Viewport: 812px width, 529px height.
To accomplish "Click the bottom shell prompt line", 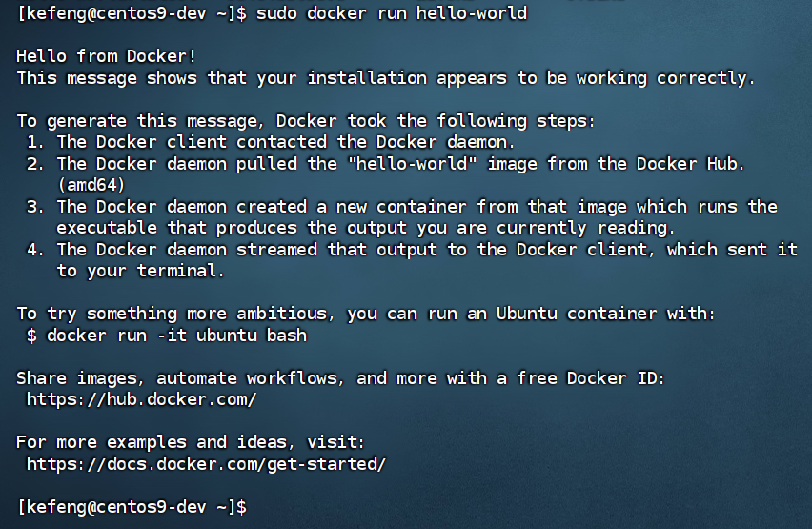I will (132, 507).
